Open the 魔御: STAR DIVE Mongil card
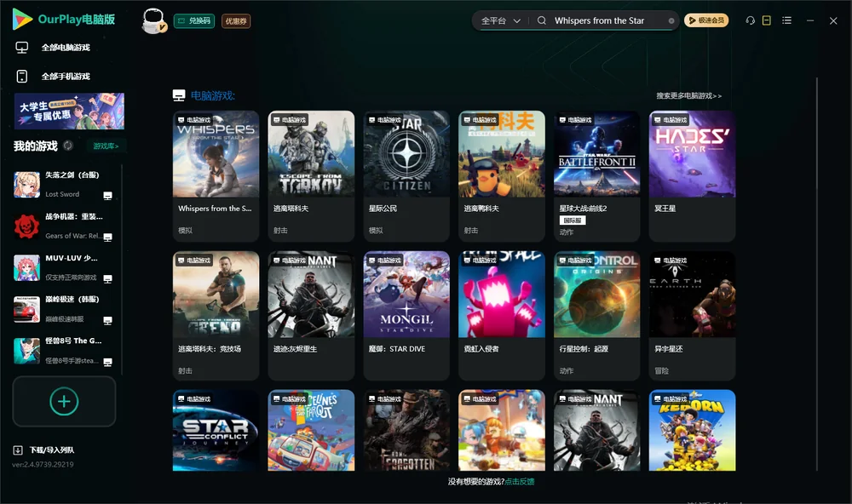This screenshot has height=504, width=852. [406, 316]
